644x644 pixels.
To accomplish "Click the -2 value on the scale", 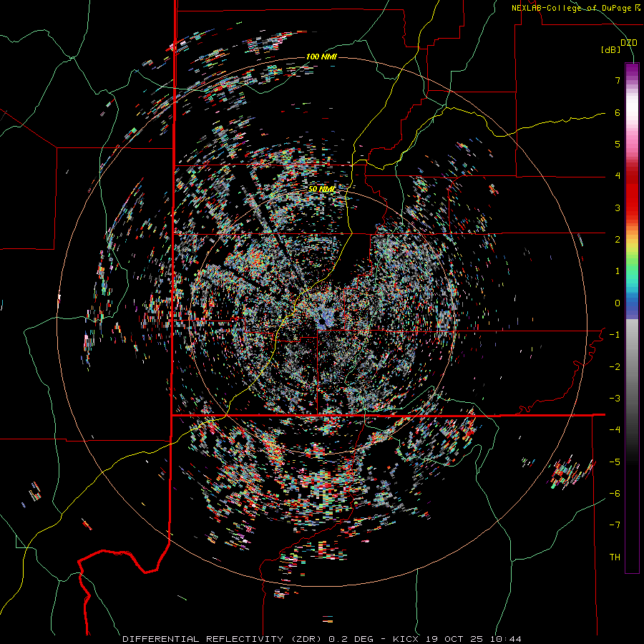I will 615,366.
